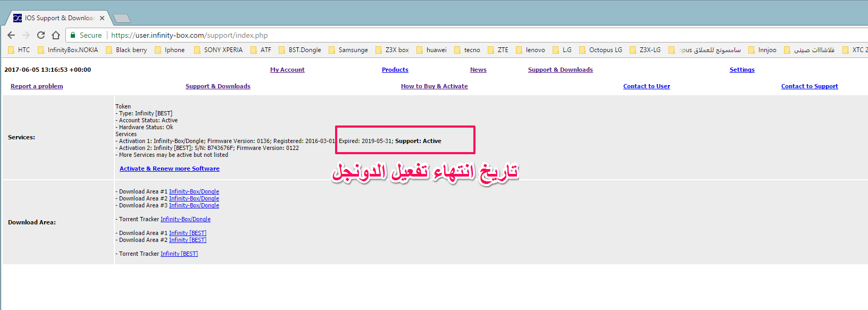Open the Products menu link
868x310 pixels.
point(395,70)
